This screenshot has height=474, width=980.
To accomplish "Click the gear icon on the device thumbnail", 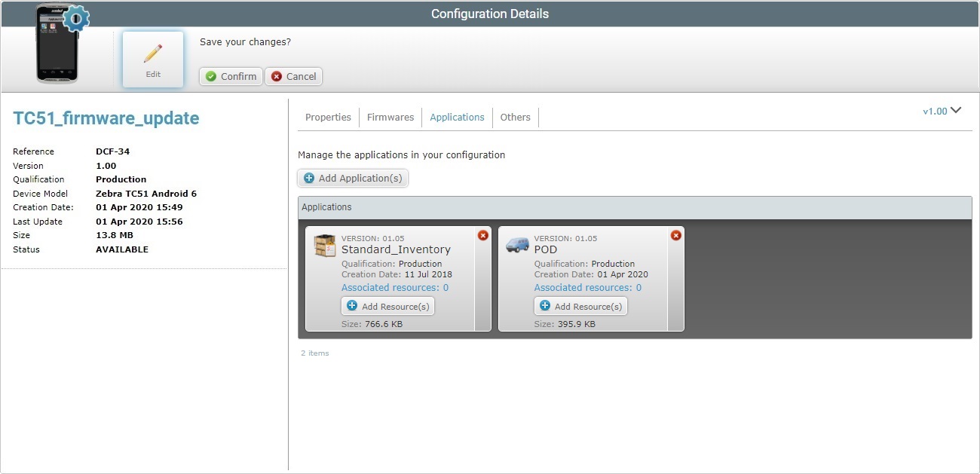I will [x=78, y=20].
